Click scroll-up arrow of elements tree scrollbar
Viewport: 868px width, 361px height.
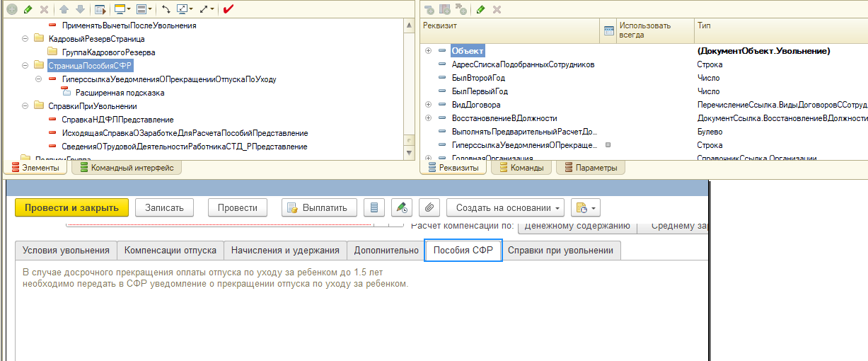tap(409, 25)
